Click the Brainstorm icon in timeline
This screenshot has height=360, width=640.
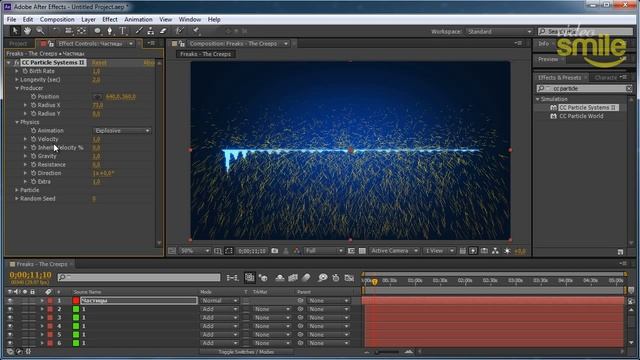point(322,278)
